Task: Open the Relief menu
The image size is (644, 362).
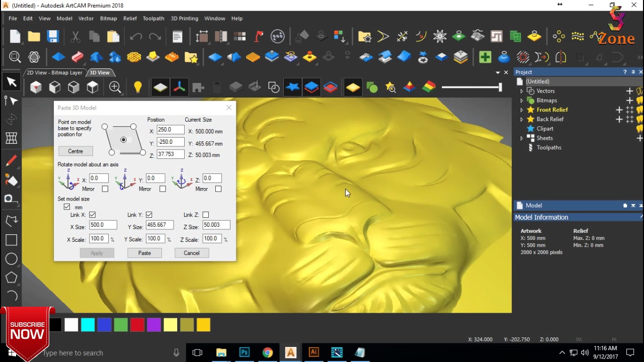Action: 130,18
